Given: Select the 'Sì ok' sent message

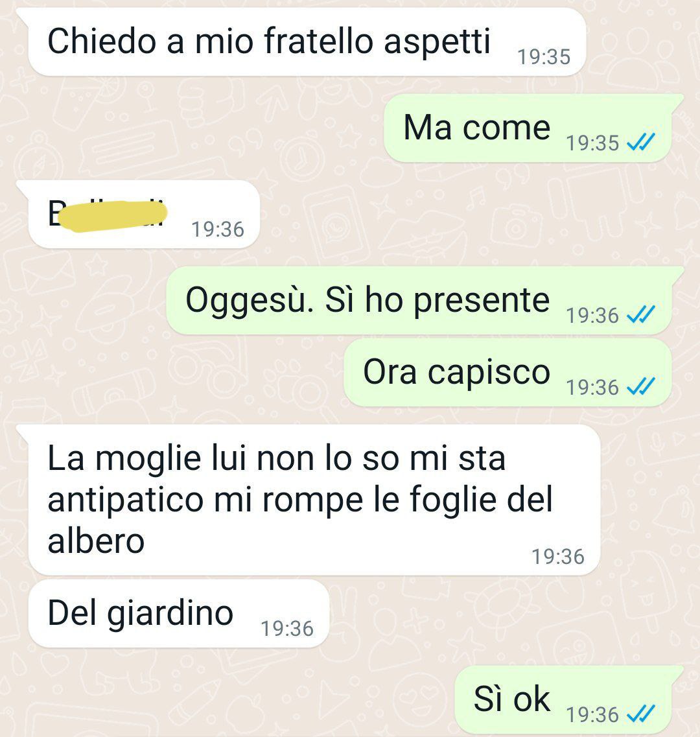Looking at the screenshot, I should tap(563, 700).
